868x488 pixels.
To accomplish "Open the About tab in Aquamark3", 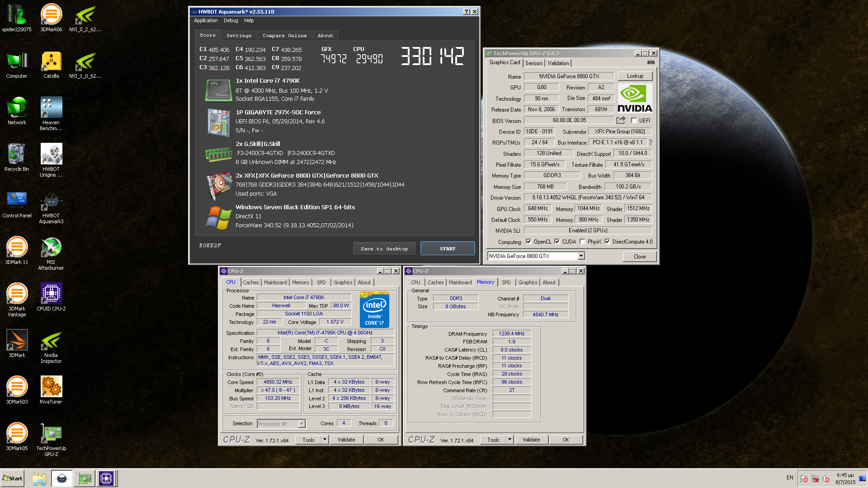I will click(325, 35).
